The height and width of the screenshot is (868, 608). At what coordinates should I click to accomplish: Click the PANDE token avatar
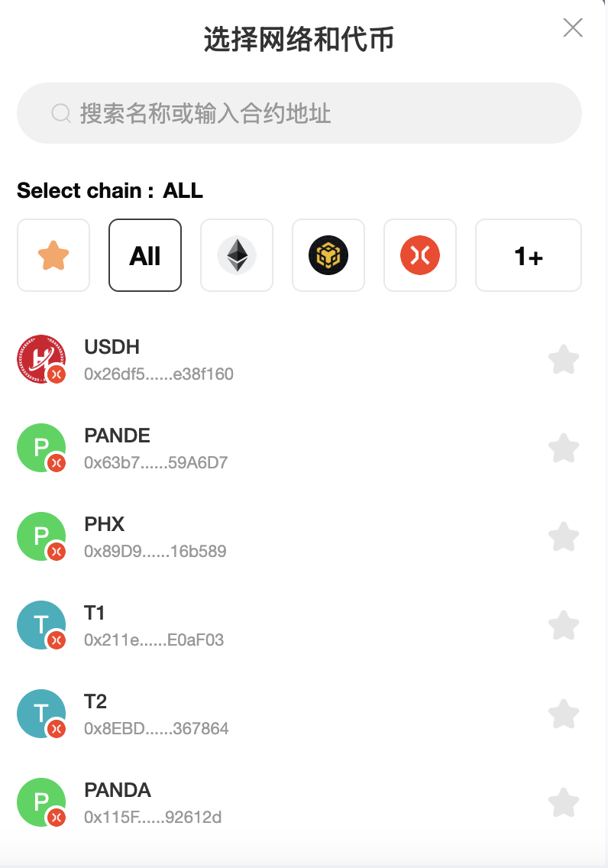(x=41, y=448)
